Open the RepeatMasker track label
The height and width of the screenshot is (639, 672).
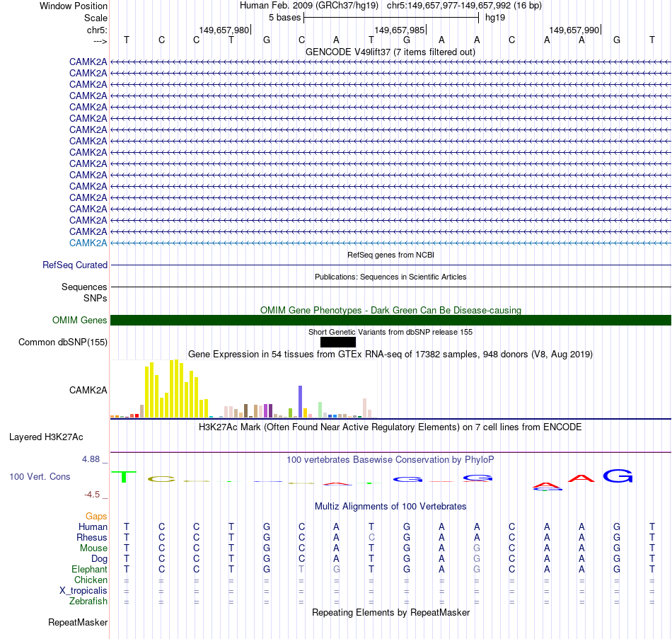[x=78, y=622]
